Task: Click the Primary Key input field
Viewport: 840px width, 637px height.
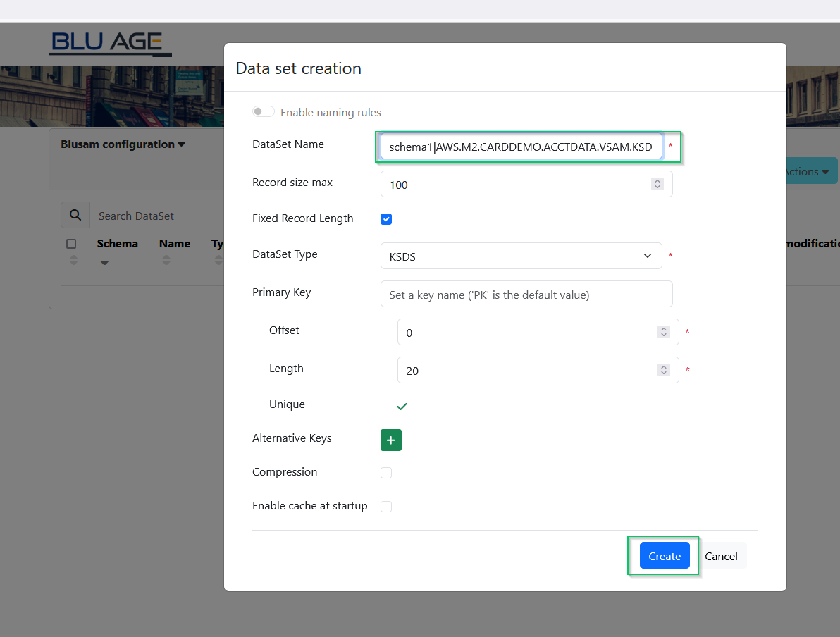Action: [526, 295]
